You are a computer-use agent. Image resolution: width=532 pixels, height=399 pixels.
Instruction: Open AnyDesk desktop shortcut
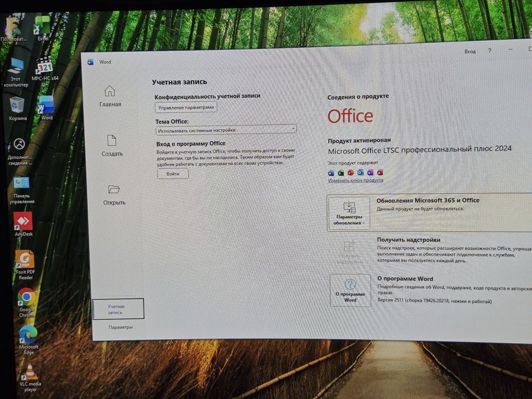(23, 221)
